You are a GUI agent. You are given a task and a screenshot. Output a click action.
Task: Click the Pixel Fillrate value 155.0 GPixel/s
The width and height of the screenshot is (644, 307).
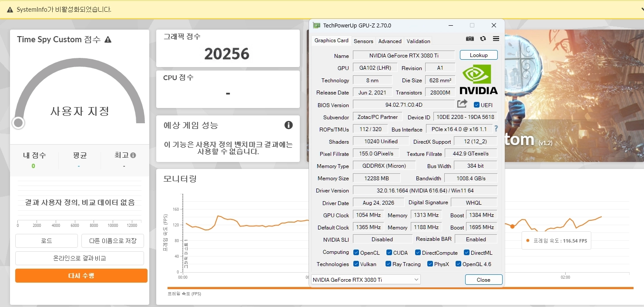point(377,154)
